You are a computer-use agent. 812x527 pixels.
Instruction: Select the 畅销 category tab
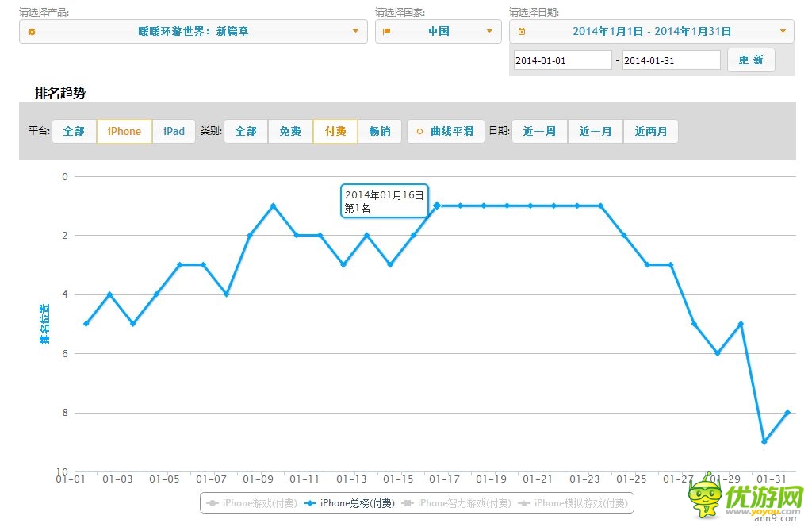pyautogui.click(x=380, y=132)
